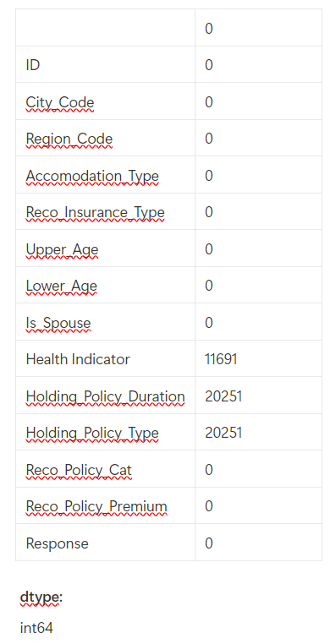
Task: Click the Health Indicator label
Action: coord(78,359)
